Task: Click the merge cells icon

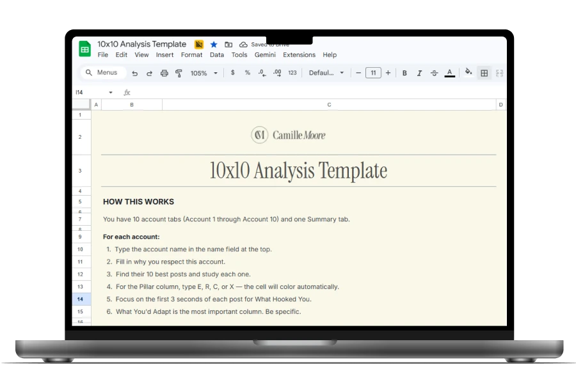Action: 499,73
